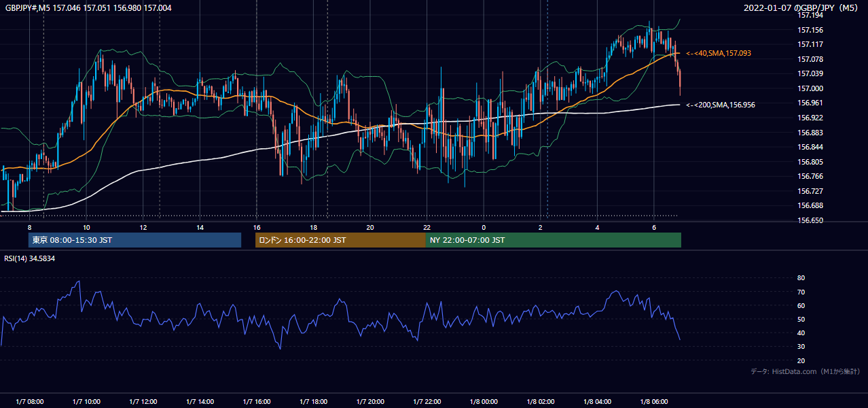
Task: Click the 1/7 20:00 time axis label
Action: [370, 402]
